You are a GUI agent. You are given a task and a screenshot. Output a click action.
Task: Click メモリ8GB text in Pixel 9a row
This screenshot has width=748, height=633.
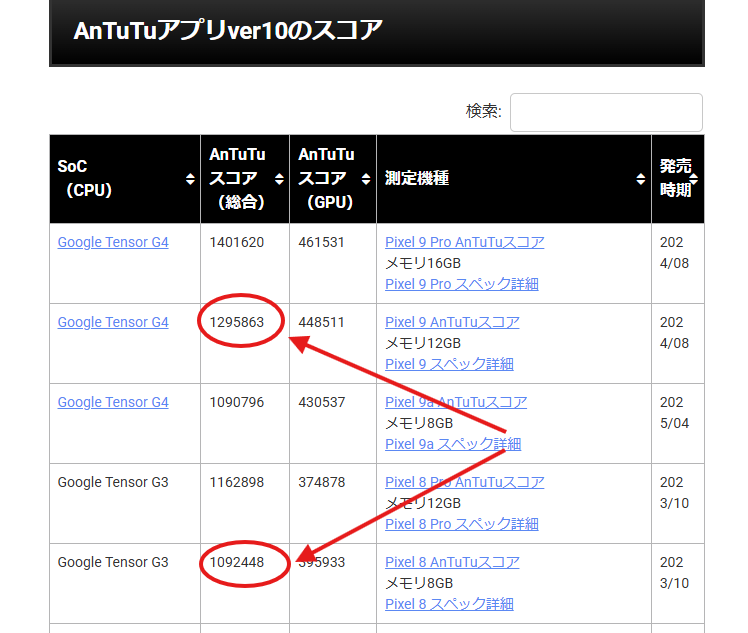(x=419, y=424)
